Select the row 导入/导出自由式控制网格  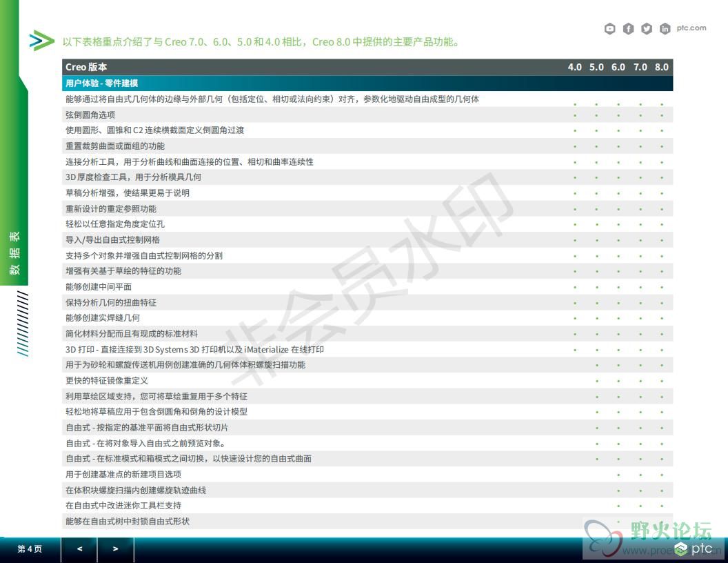pos(367,239)
